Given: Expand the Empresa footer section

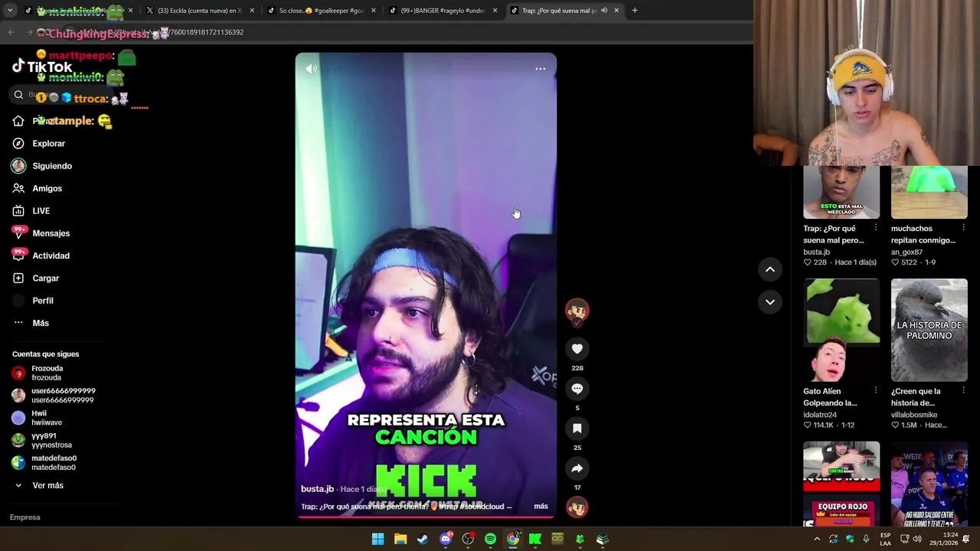Looking at the screenshot, I should pyautogui.click(x=24, y=517).
